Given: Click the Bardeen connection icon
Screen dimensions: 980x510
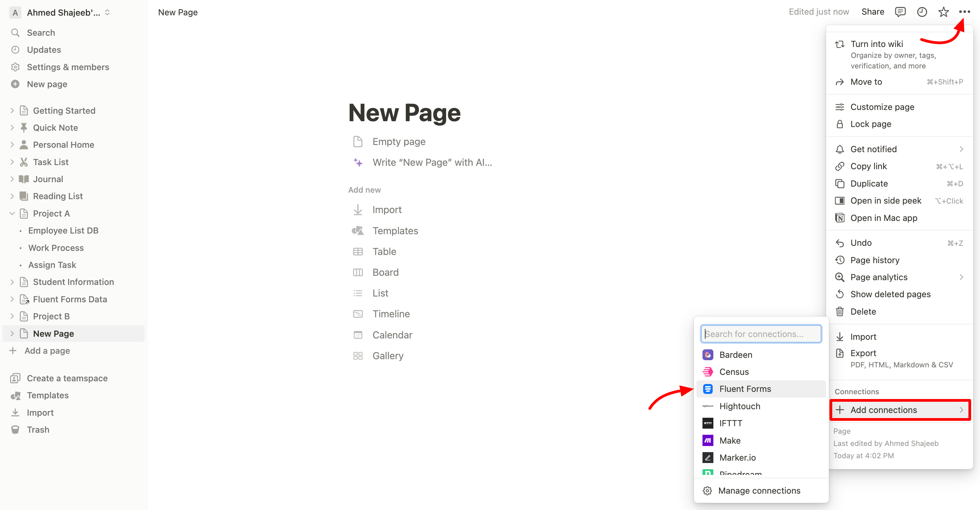Looking at the screenshot, I should tap(708, 354).
